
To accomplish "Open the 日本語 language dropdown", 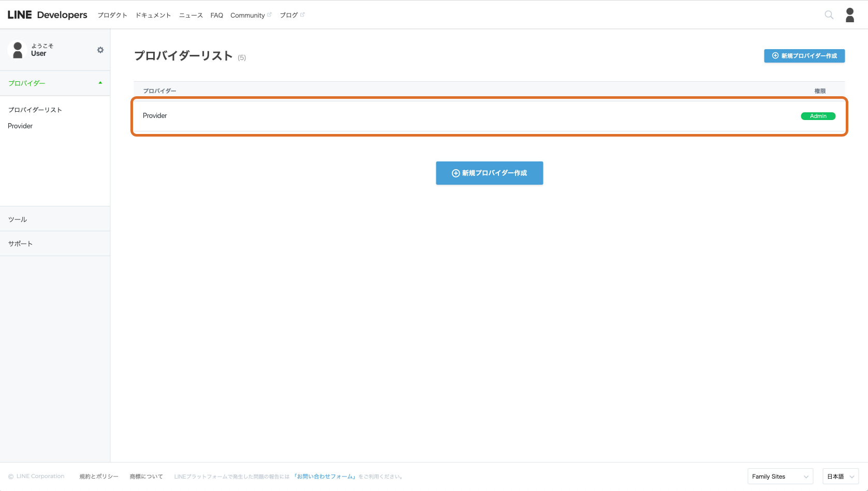I will point(840,477).
